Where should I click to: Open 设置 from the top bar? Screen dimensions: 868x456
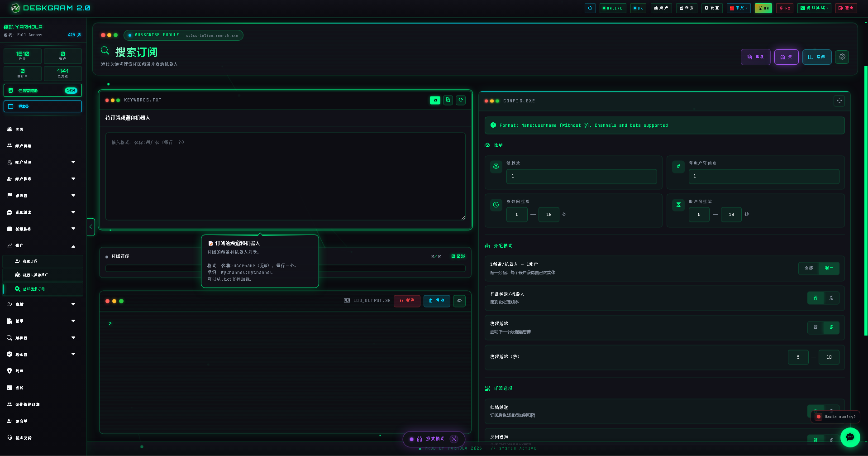pos(712,8)
